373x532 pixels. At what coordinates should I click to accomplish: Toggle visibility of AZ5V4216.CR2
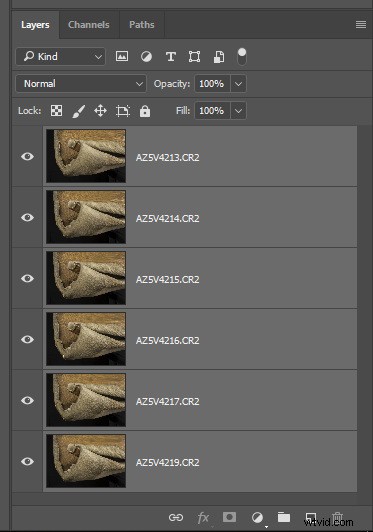[27, 339]
